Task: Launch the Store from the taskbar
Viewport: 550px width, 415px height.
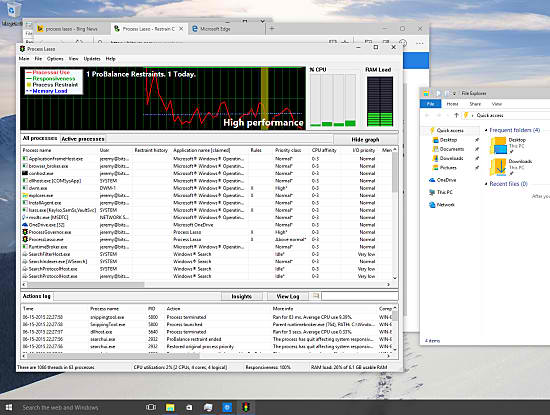Action: (x=189, y=407)
